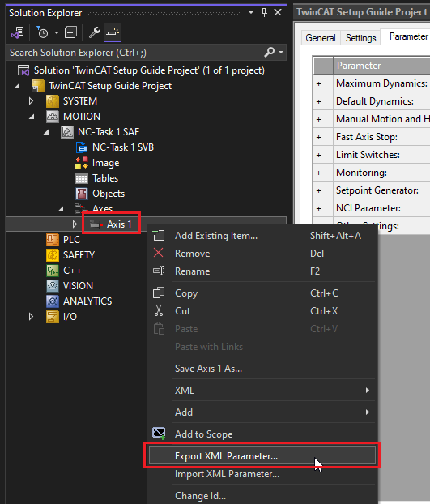Expand the SYSTEM tree node
Image resolution: width=430 pixels, height=504 pixels.
tap(31, 101)
